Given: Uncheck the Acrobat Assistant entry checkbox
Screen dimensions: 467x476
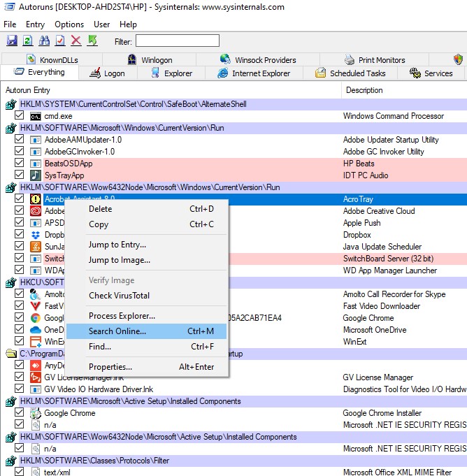Looking at the screenshot, I should (x=19, y=199).
